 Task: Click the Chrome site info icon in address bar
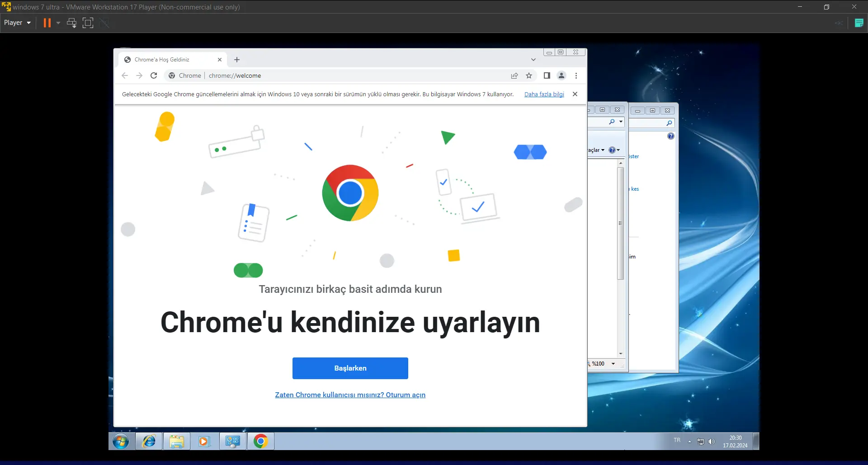click(172, 75)
